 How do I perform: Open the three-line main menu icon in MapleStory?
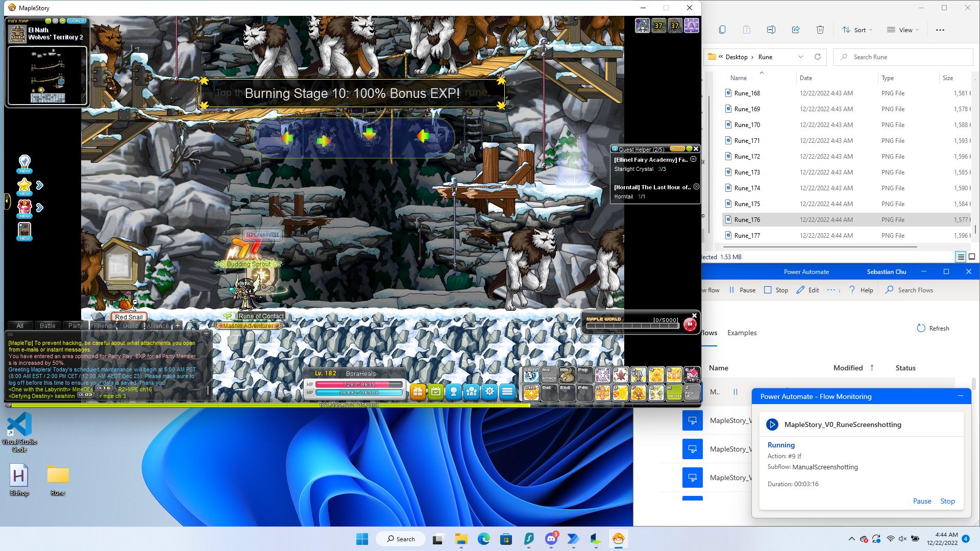pos(507,392)
